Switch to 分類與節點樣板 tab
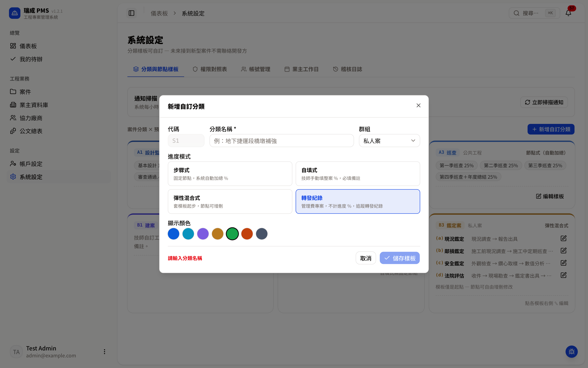 coord(156,69)
